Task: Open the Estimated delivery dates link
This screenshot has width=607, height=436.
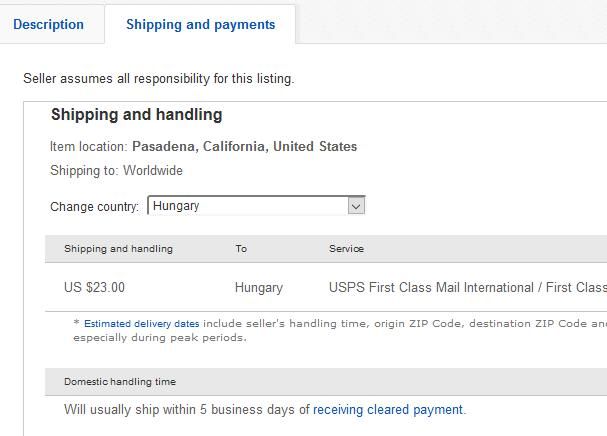Action: click(x=141, y=324)
